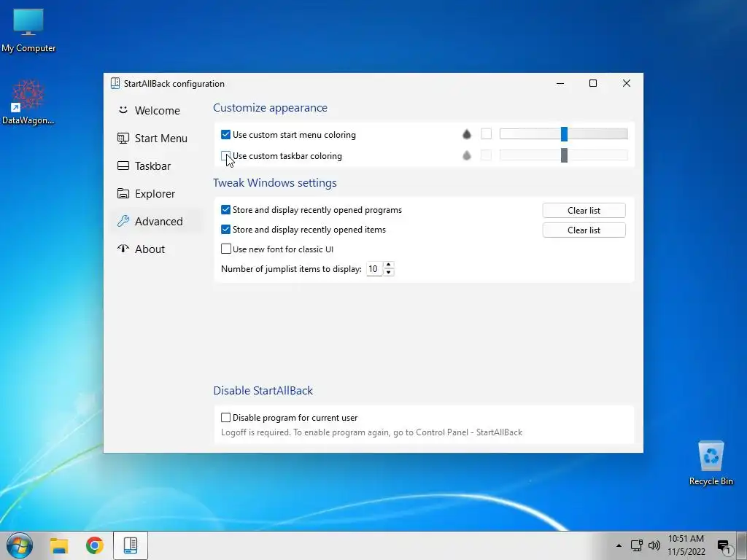Image resolution: width=747 pixels, height=560 pixels.
Task: Close the StartAllBack configuration window
Action: click(627, 83)
